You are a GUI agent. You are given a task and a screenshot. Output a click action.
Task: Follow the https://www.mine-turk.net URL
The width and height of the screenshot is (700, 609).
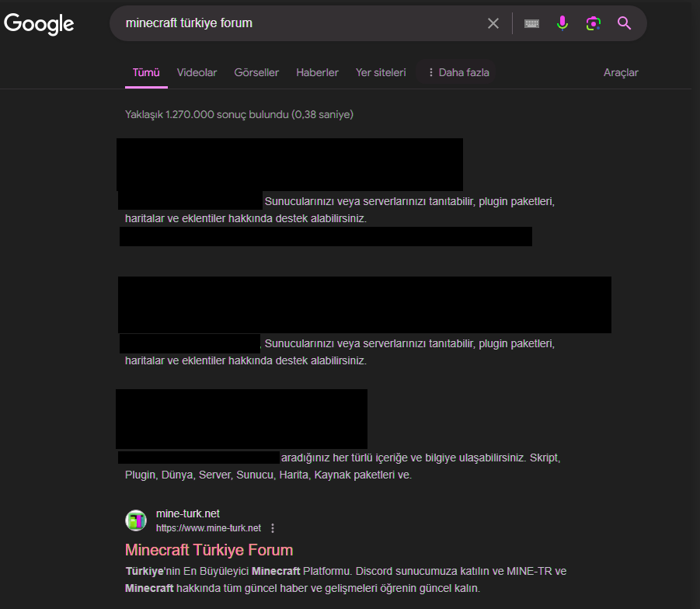(208, 528)
